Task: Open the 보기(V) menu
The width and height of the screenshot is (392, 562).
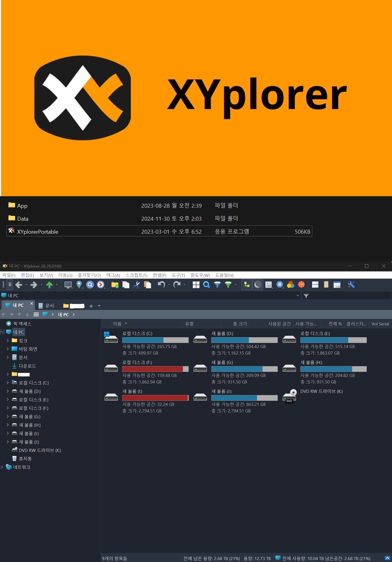Action: pos(46,275)
